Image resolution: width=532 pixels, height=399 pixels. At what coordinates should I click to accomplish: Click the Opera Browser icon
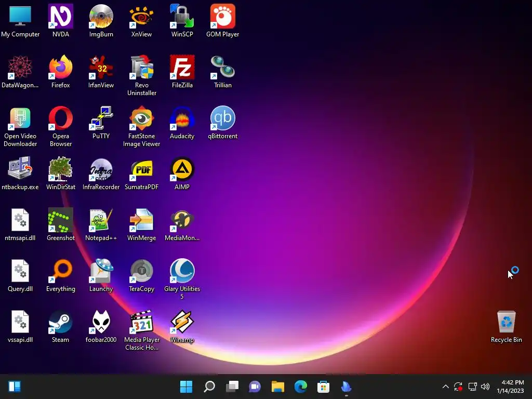point(60,118)
